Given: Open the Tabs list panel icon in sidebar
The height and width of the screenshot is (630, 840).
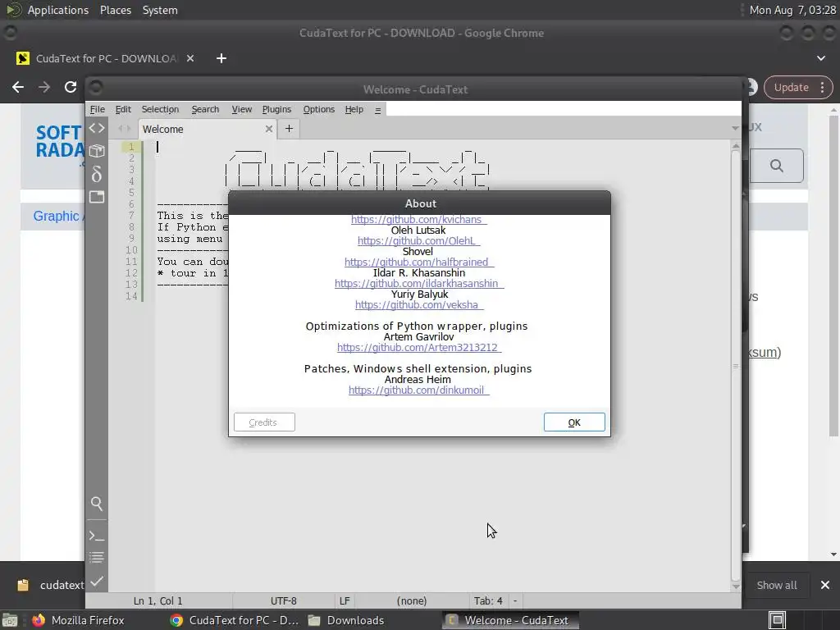Looking at the screenshot, I should tap(97, 197).
